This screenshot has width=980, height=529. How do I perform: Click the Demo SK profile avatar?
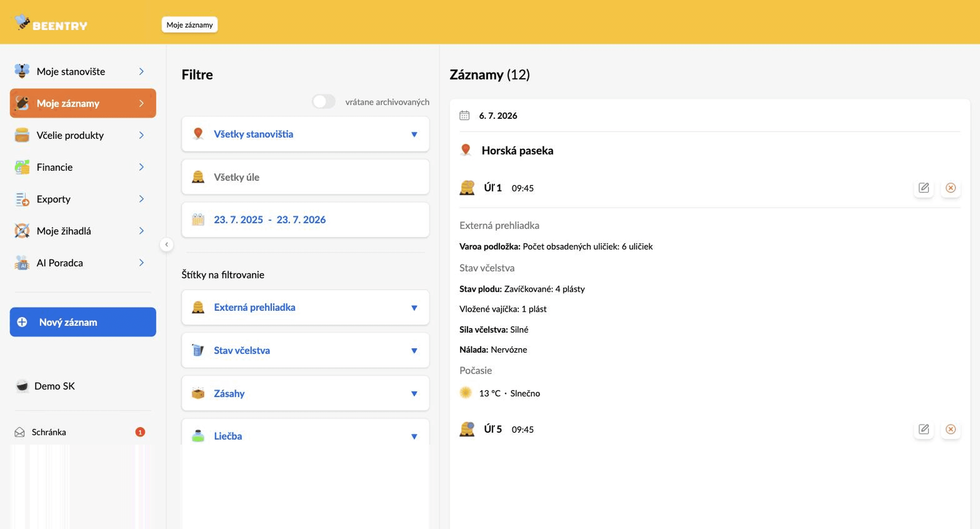coord(22,386)
